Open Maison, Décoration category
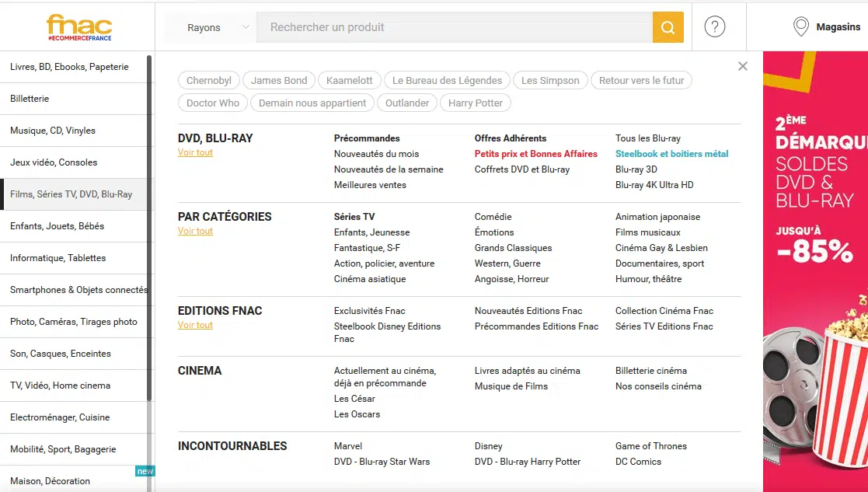Viewport: 868px width, 492px height. point(51,481)
